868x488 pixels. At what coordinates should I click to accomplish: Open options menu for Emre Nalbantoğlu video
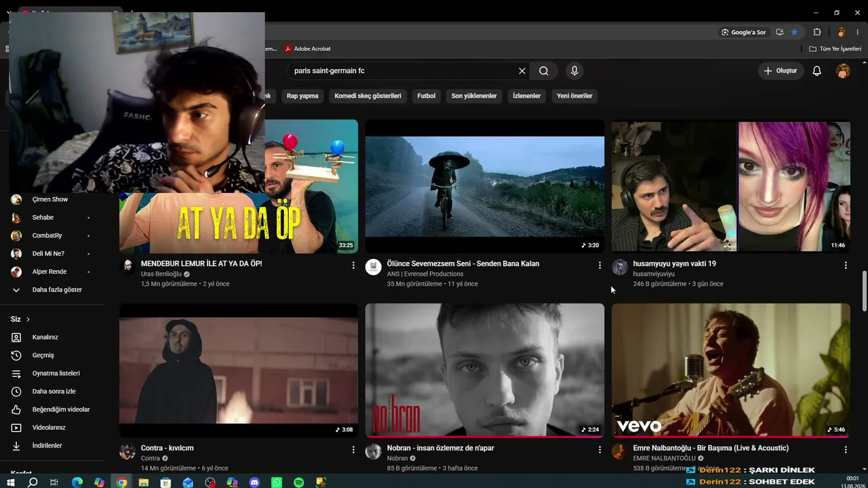click(x=846, y=449)
